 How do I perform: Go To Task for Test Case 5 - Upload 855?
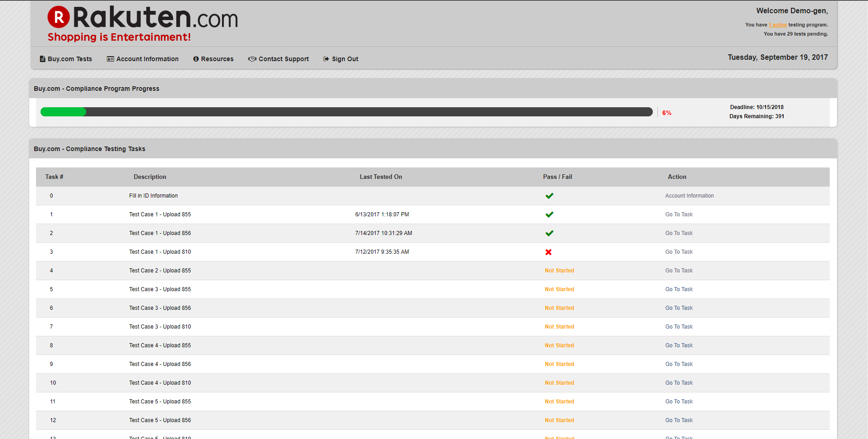[x=679, y=402]
